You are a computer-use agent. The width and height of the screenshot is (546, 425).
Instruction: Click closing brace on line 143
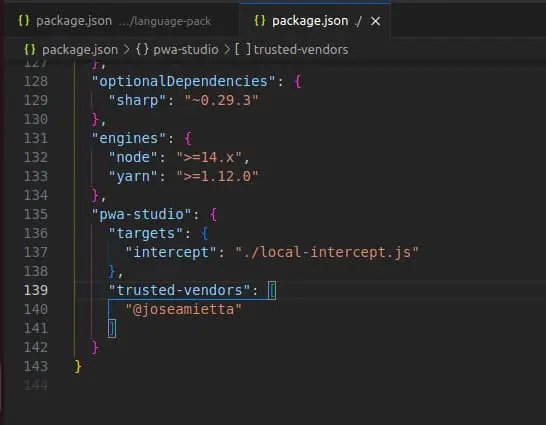pos(78,367)
